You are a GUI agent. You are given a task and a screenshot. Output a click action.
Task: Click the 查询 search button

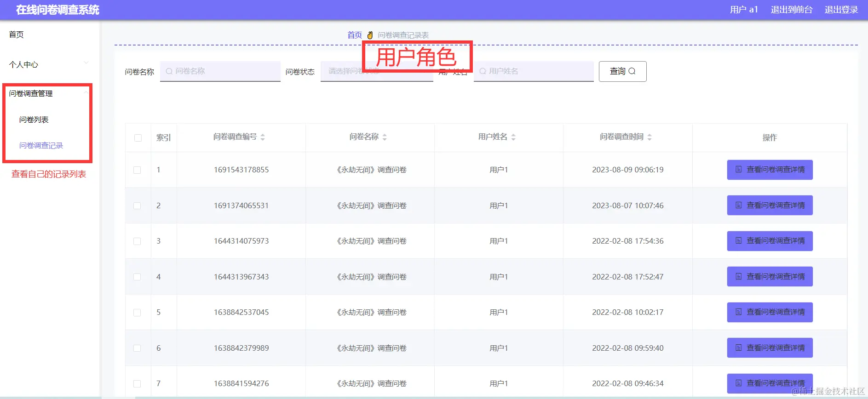(x=623, y=71)
